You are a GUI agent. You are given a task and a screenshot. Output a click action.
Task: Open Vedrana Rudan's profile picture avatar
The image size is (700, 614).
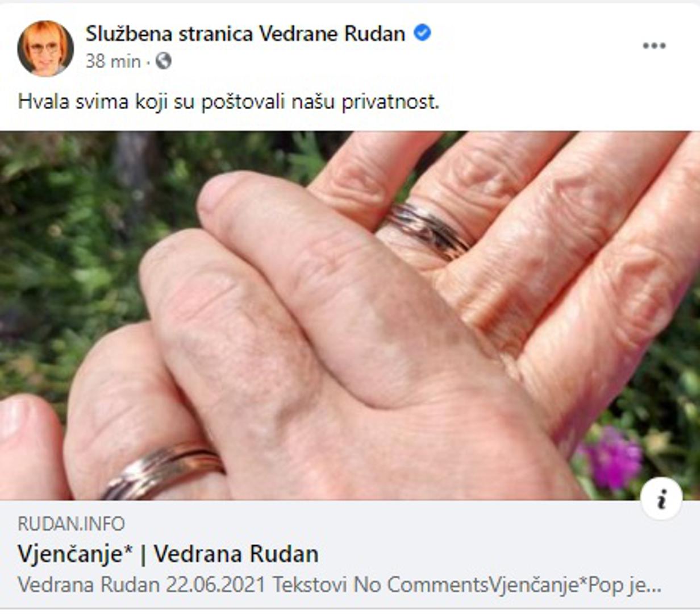point(45,48)
